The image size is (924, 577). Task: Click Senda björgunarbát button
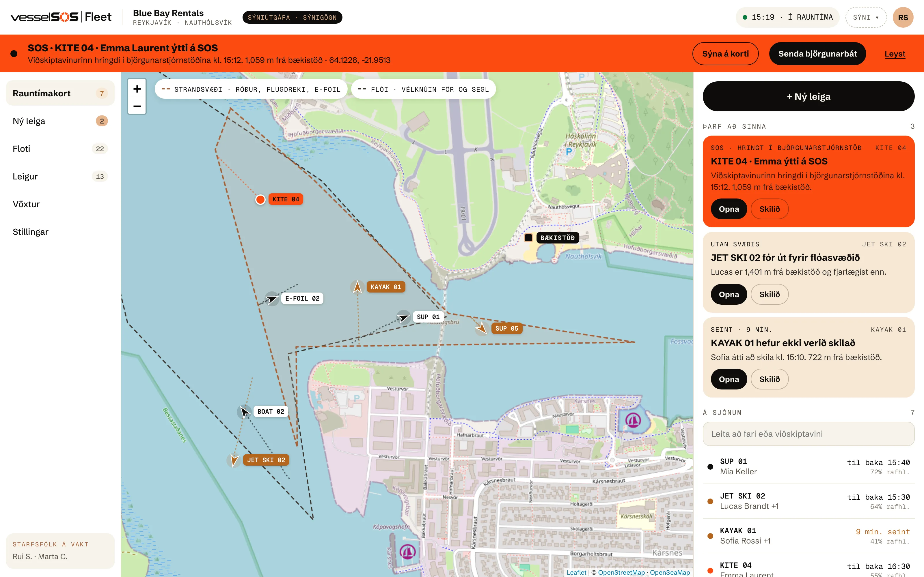click(x=817, y=54)
